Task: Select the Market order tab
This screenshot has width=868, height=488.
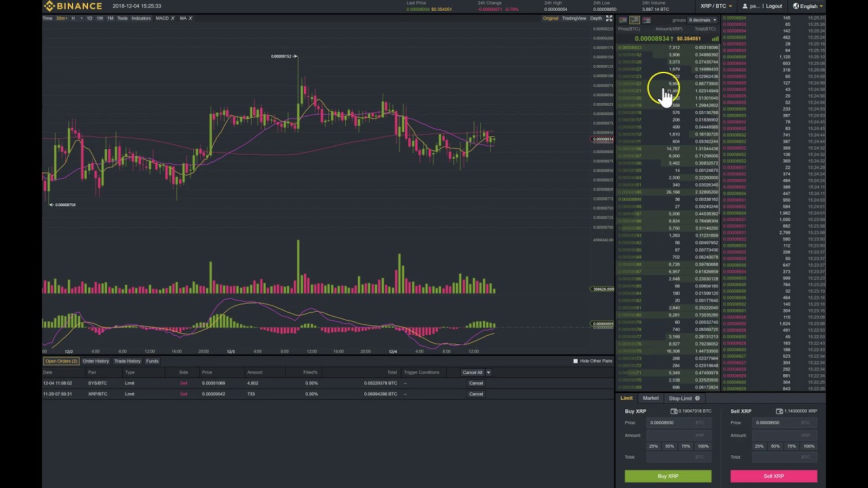Action: [651, 399]
